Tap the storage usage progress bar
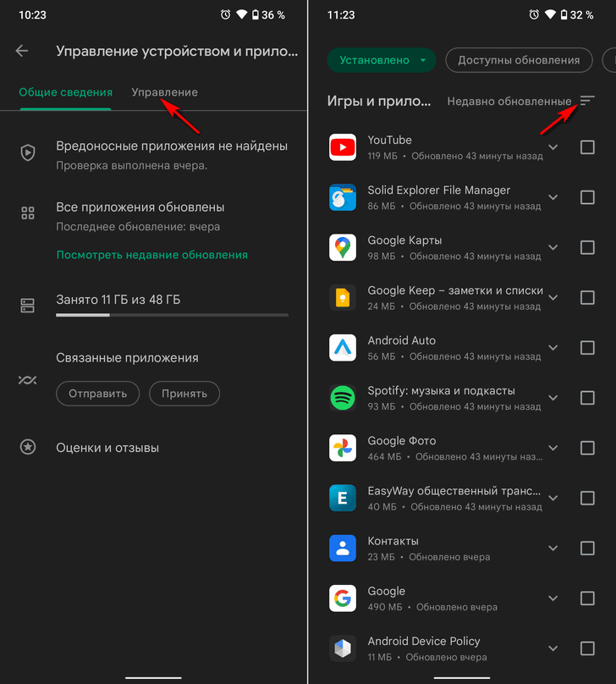The height and width of the screenshot is (684, 616). click(x=173, y=315)
